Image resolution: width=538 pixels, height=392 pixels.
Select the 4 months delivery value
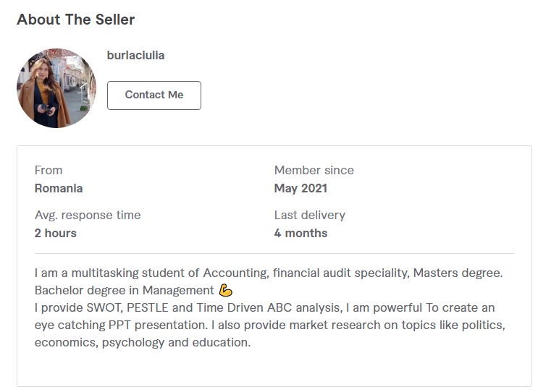(300, 233)
